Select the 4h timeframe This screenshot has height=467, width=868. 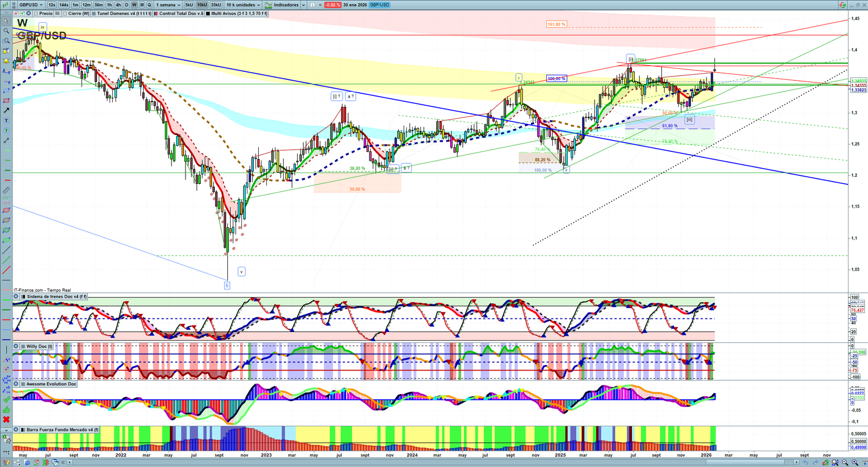coord(118,5)
